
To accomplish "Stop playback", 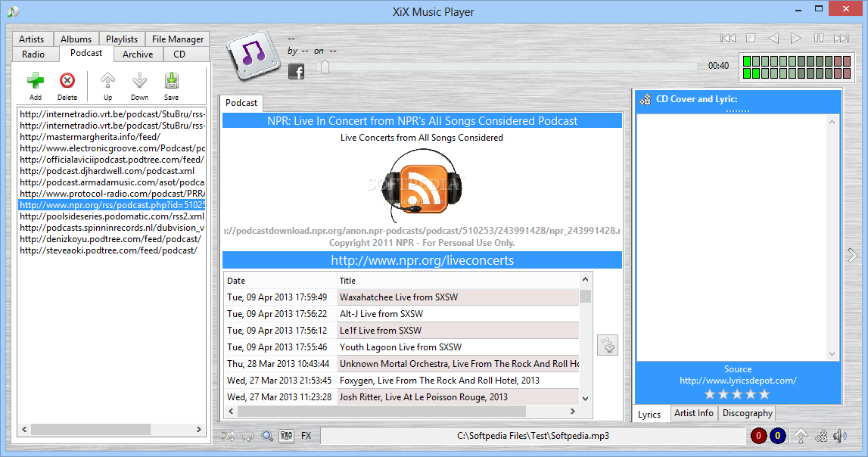I will tap(751, 38).
